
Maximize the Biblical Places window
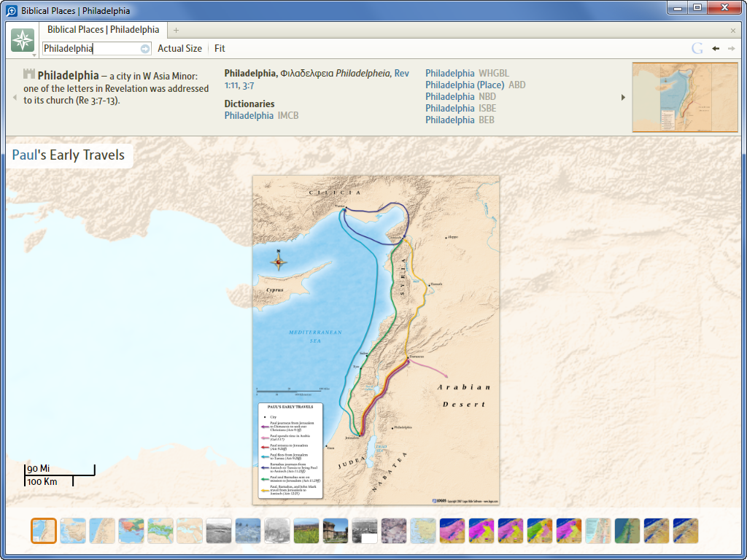pos(697,7)
